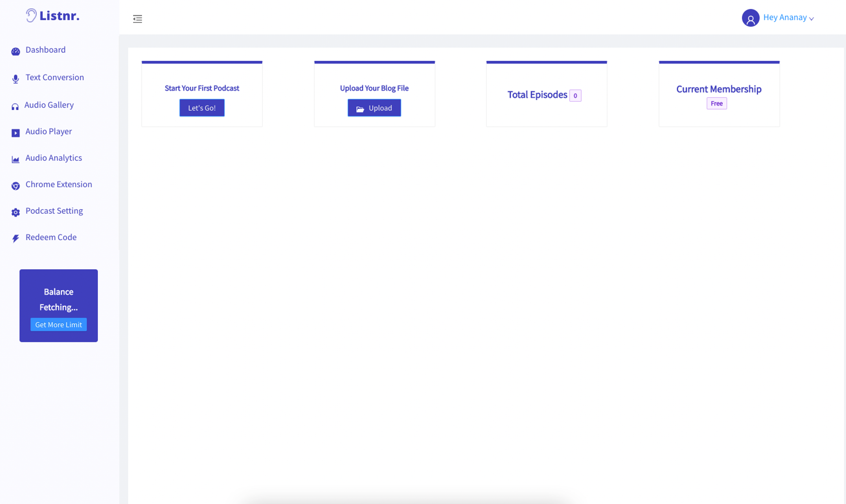Click the Redeem Code lightning icon
The width and height of the screenshot is (846, 504).
point(15,239)
